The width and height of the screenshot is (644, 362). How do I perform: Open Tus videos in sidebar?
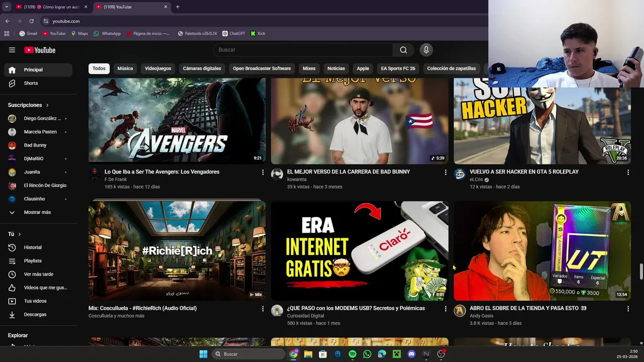(38, 301)
